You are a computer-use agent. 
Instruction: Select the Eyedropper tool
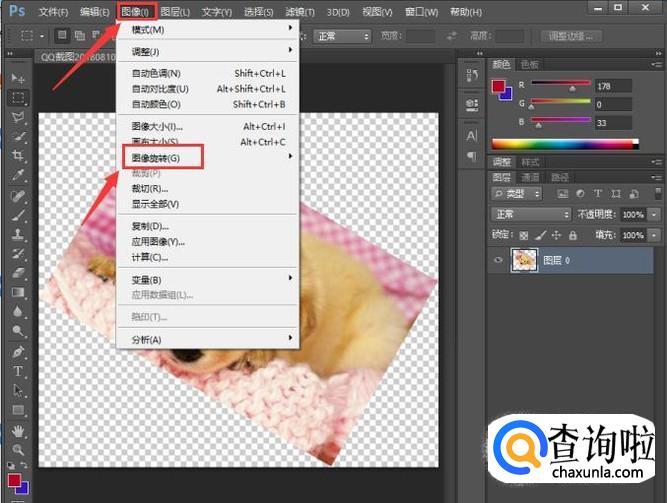tap(18, 175)
